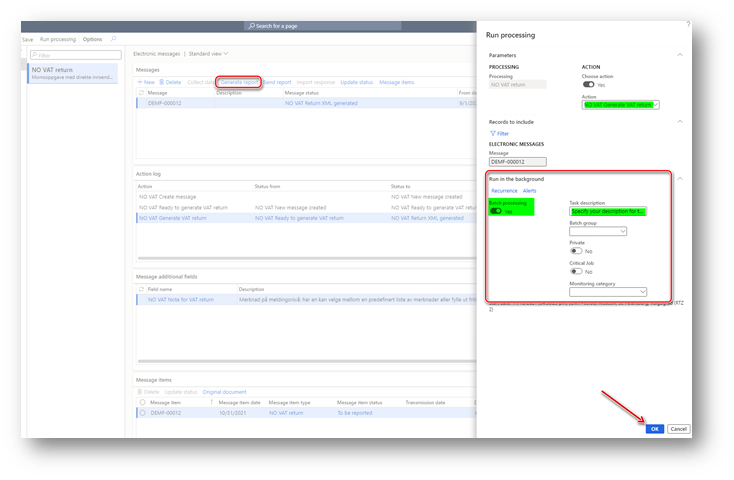Click the Message item date column header
734x480 pixels.
coord(239,402)
